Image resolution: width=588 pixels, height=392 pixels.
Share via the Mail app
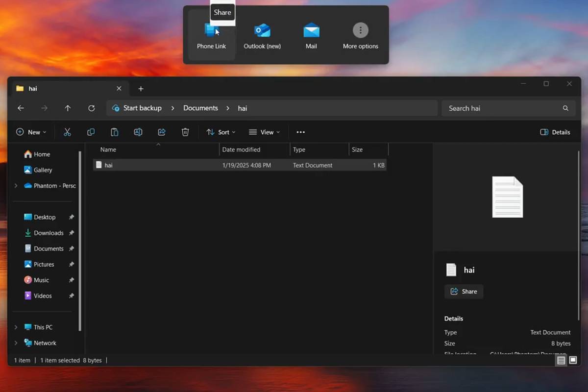pos(311,34)
